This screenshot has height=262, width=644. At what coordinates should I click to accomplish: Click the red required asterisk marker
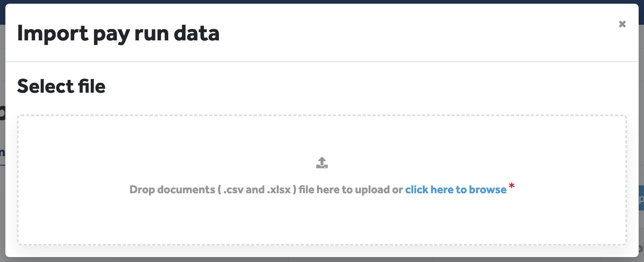(512, 187)
